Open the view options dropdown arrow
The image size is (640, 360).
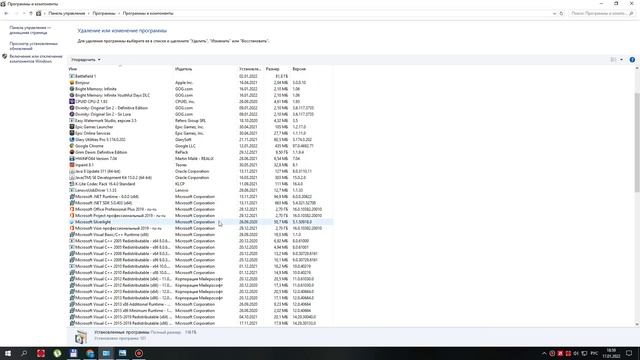(622, 60)
